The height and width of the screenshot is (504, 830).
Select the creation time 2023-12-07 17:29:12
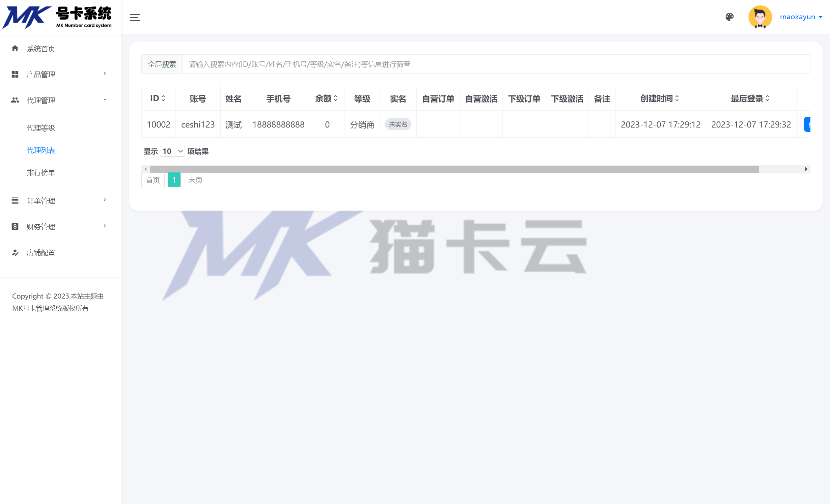coord(660,124)
